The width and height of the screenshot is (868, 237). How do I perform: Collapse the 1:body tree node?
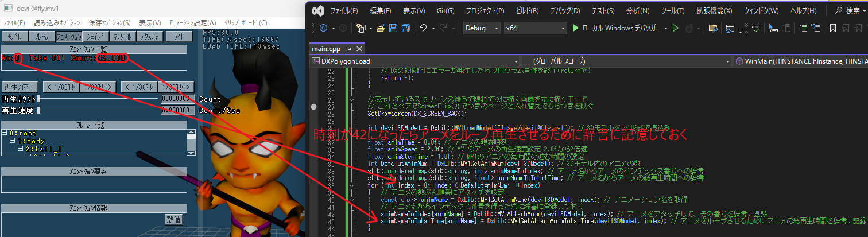click(12, 141)
